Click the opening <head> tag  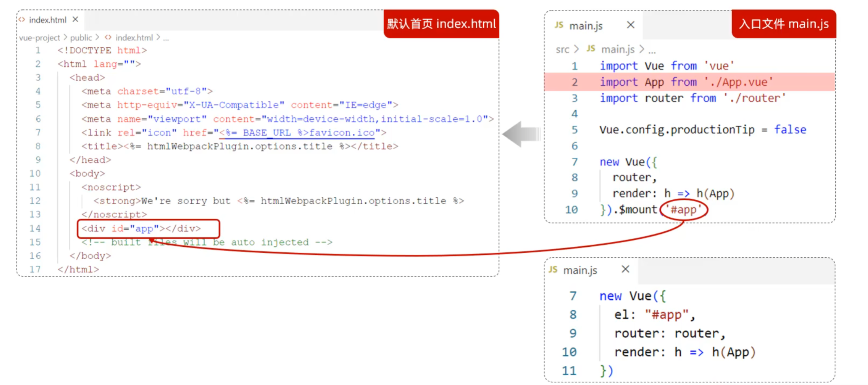pos(87,78)
